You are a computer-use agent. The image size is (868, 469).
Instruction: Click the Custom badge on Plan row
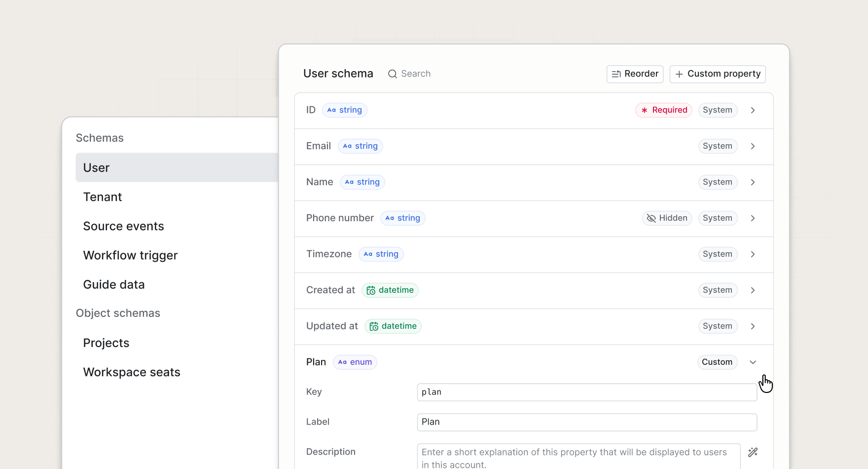pyautogui.click(x=717, y=362)
